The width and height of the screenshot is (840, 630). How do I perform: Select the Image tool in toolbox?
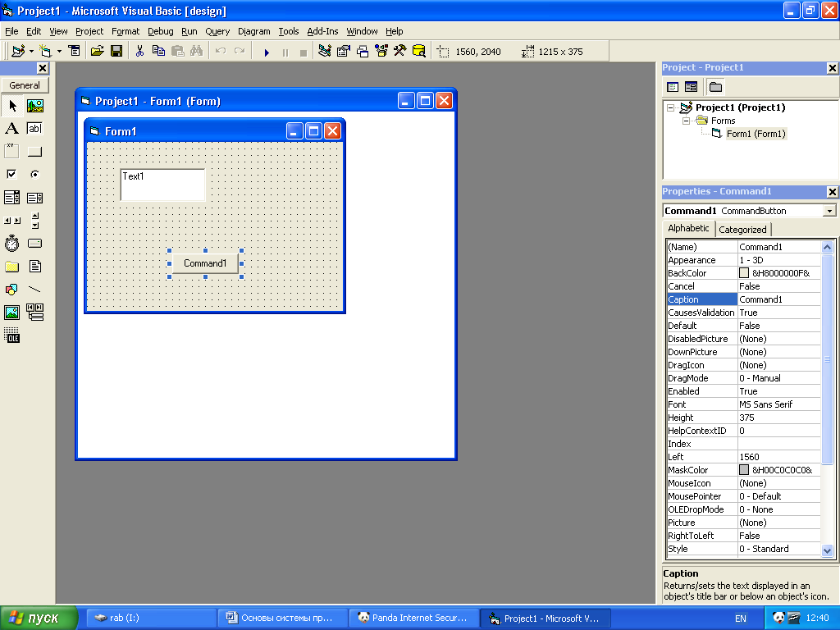point(11,313)
